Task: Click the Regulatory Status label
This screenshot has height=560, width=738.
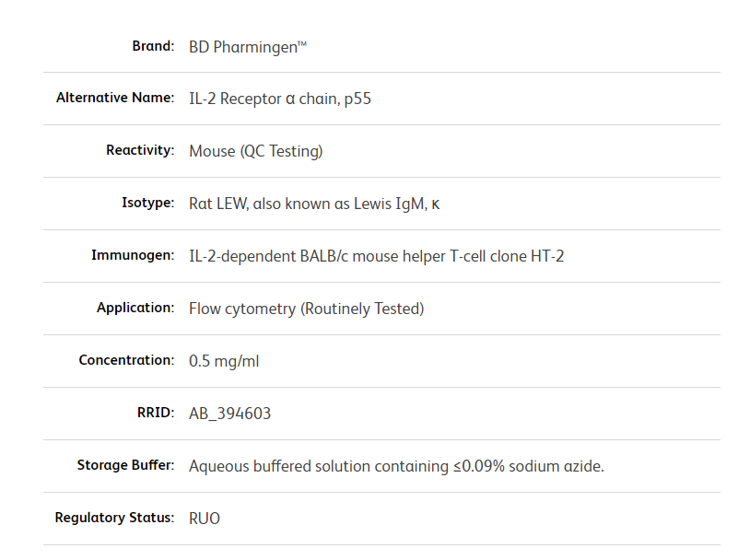Action: (x=114, y=518)
